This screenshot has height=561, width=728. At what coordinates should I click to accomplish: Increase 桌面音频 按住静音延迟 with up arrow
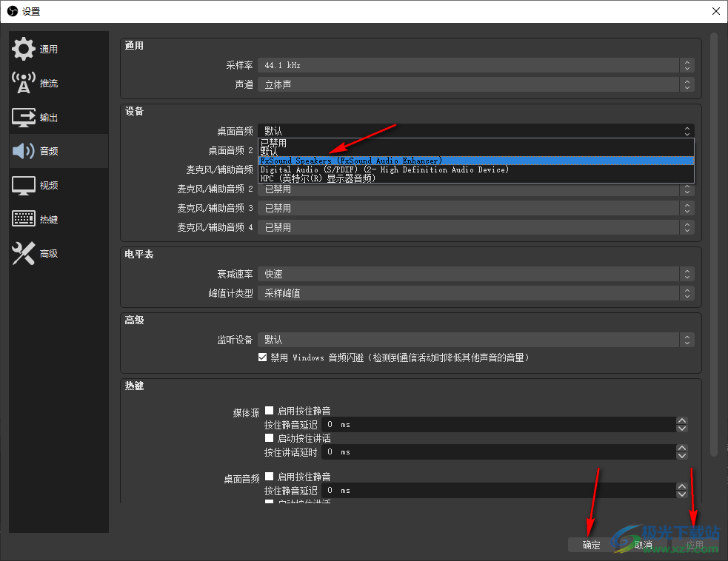[x=681, y=487]
